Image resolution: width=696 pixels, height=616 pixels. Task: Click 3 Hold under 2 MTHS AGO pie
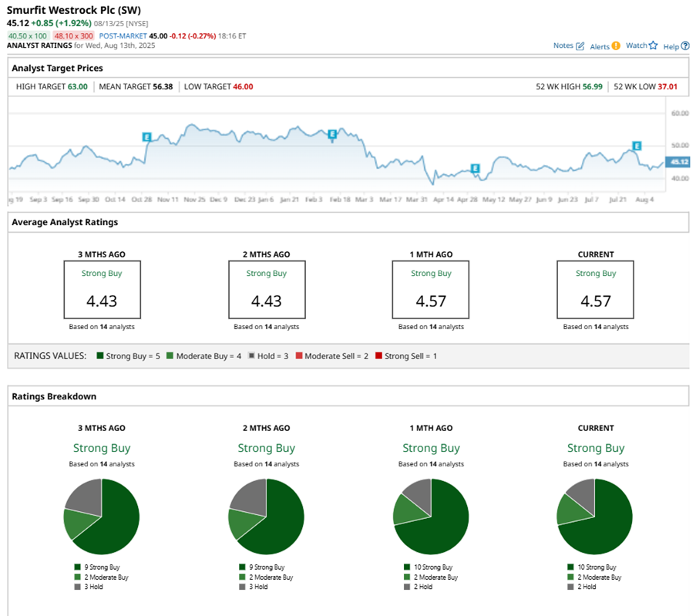258,587
